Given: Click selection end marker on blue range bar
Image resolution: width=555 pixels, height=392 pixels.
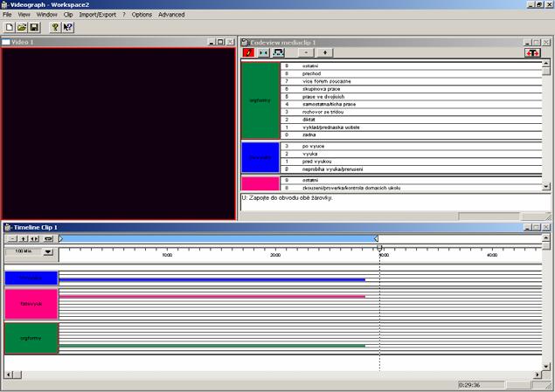Looking at the screenshot, I should click(x=376, y=239).
